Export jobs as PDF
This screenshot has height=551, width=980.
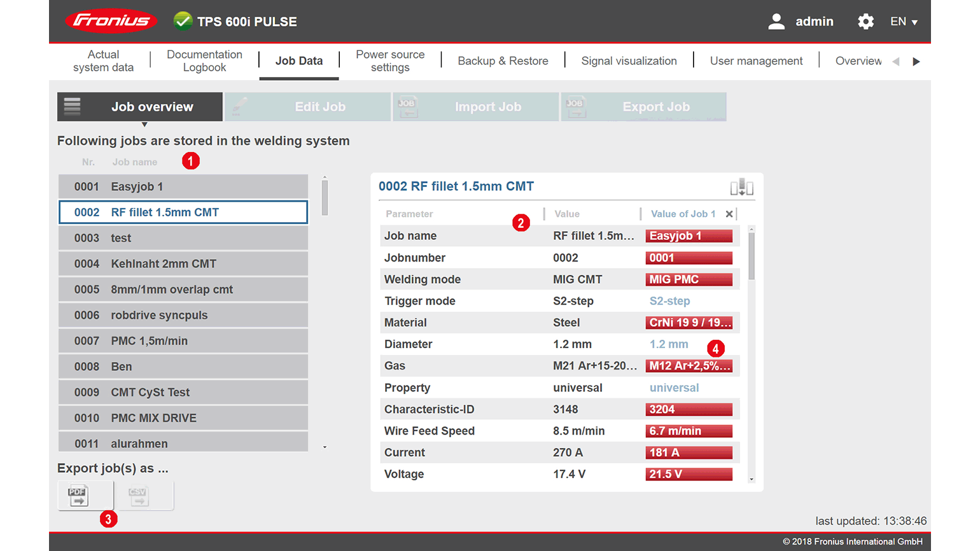pyautogui.click(x=79, y=495)
